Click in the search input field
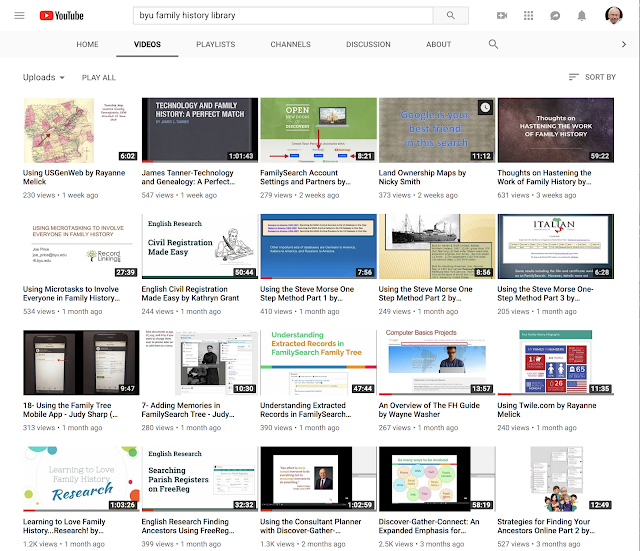 pyautogui.click(x=283, y=16)
